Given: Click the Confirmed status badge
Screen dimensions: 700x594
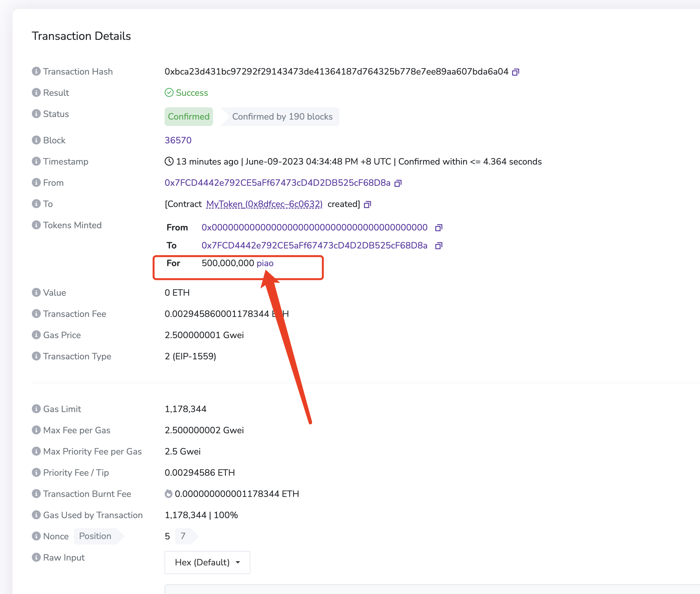Looking at the screenshot, I should (189, 117).
